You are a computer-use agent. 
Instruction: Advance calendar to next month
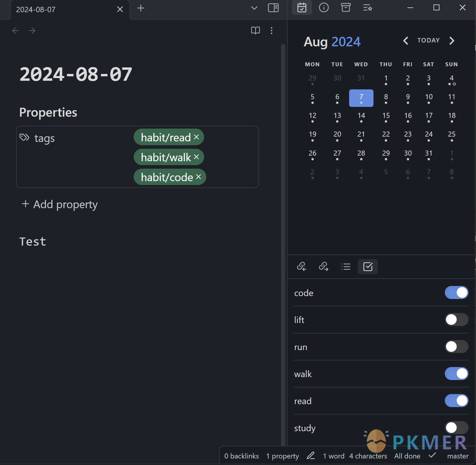pos(451,41)
